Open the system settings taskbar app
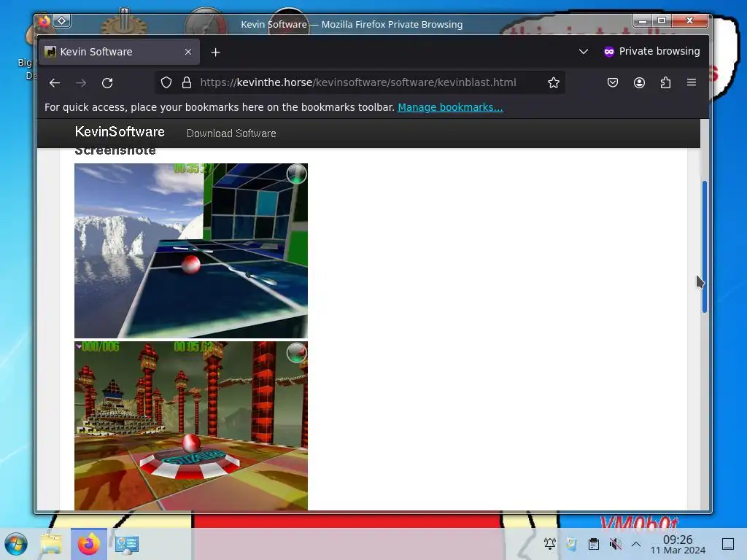This screenshot has height=560, width=747. [127, 544]
